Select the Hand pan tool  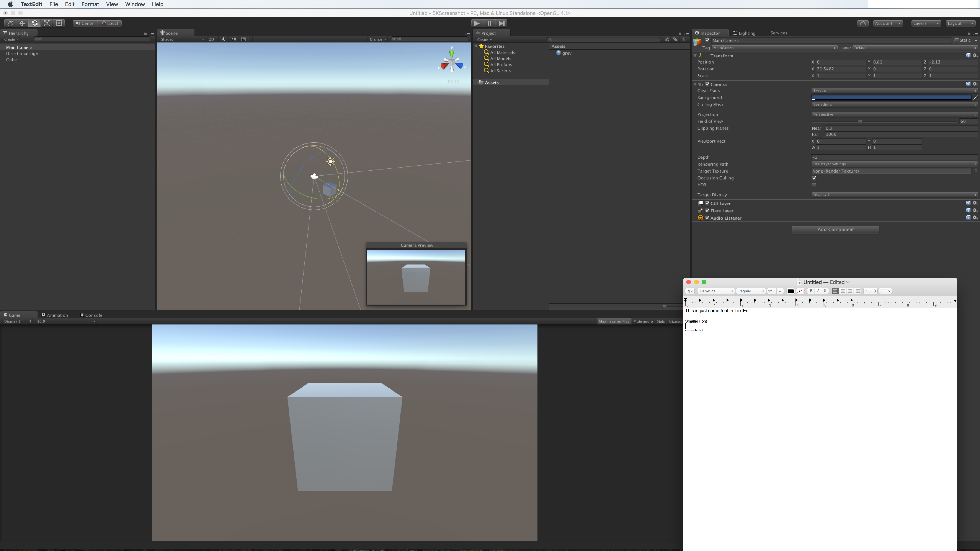[10, 23]
